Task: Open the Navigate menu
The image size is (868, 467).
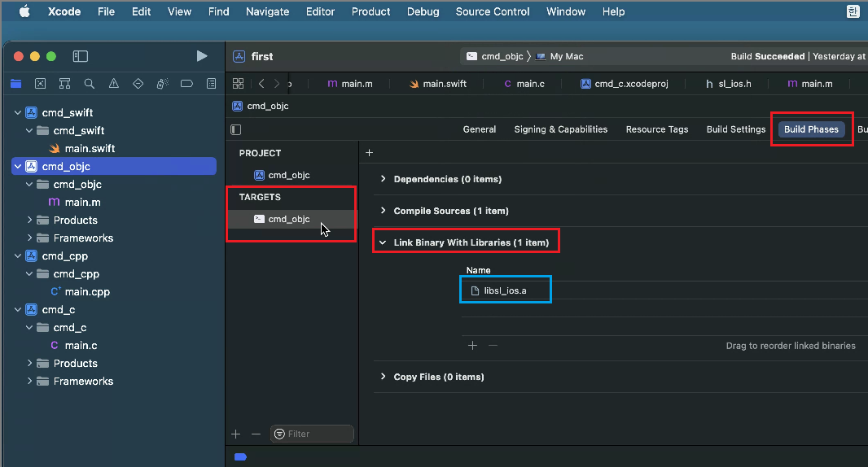Action: [x=267, y=11]
